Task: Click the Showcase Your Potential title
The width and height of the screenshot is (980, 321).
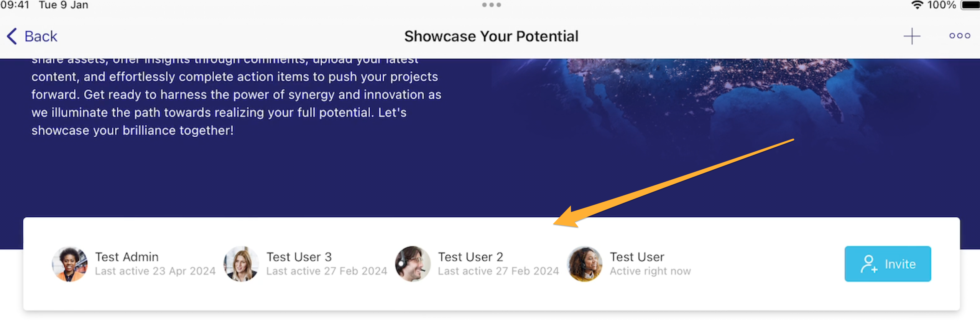Action: coord(491,36)
